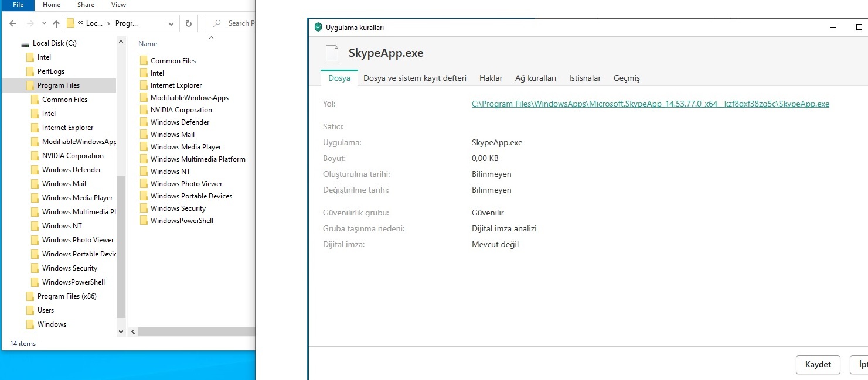Open the File ribbon tab
Viewport: 868px width, 380px height.
click(x=18, y=5)
